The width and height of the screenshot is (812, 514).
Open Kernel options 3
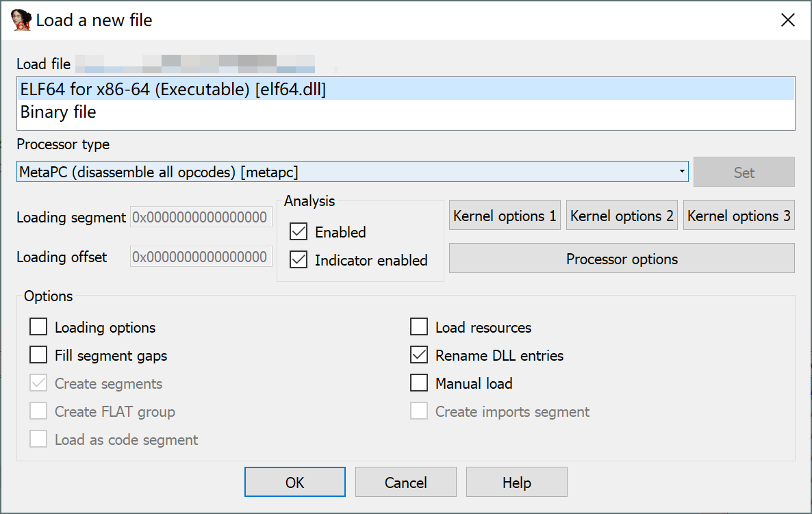739,216
